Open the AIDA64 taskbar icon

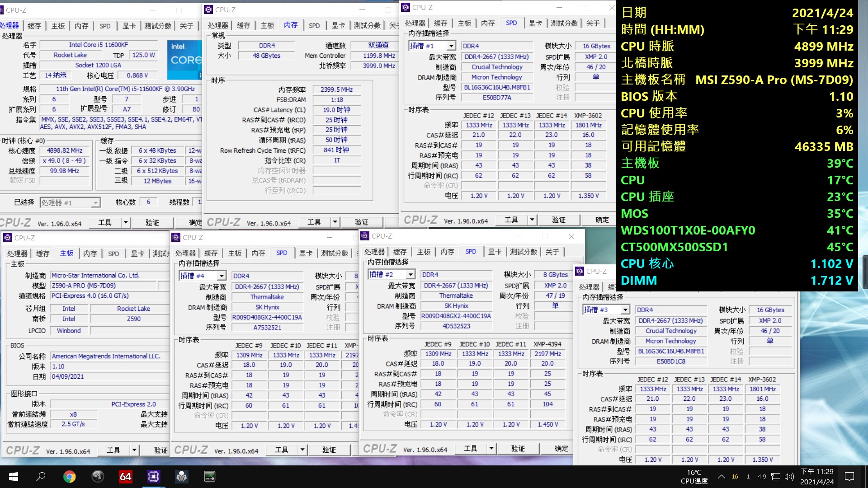click(125, 476)
